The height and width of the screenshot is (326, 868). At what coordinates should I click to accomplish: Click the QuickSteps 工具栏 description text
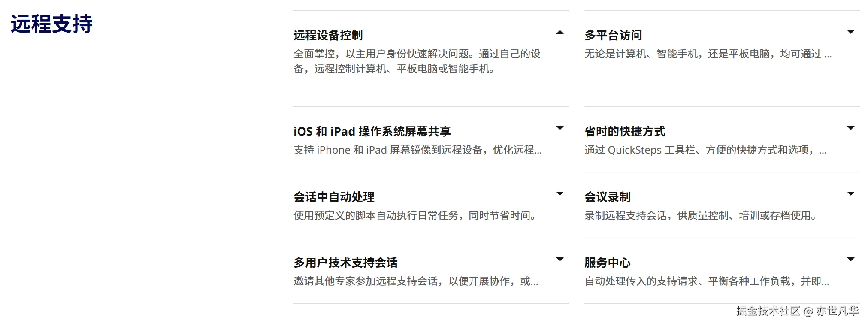pos(705,150)
